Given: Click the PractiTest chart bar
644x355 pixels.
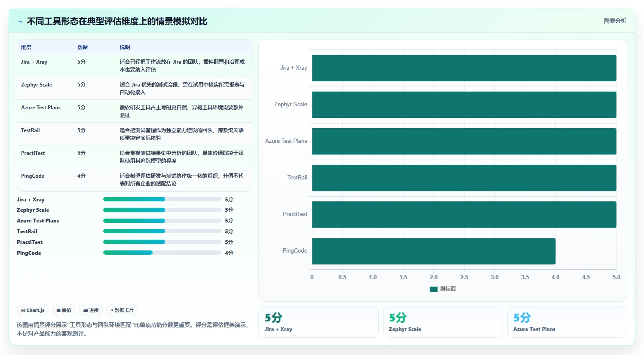Looking at the screenshot, I should (x=464, y=214).
